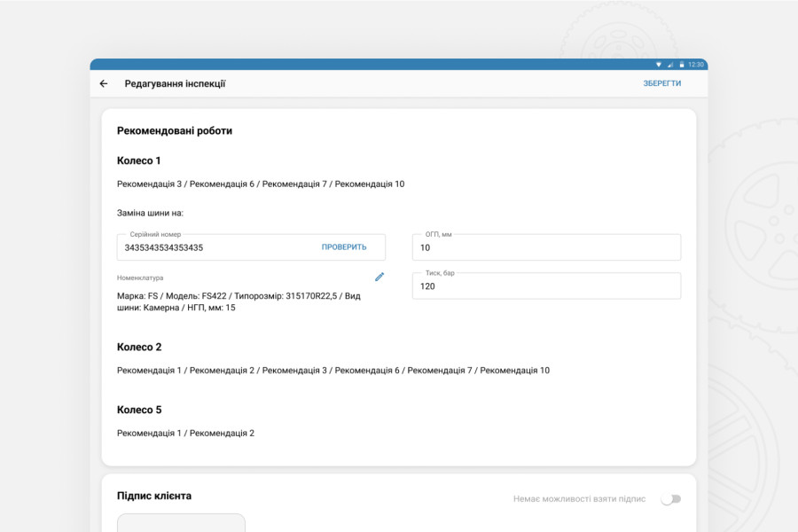Screen dimensions: 798x532
Task: Select the Колесо 1 heading
Action: [139, 160]
